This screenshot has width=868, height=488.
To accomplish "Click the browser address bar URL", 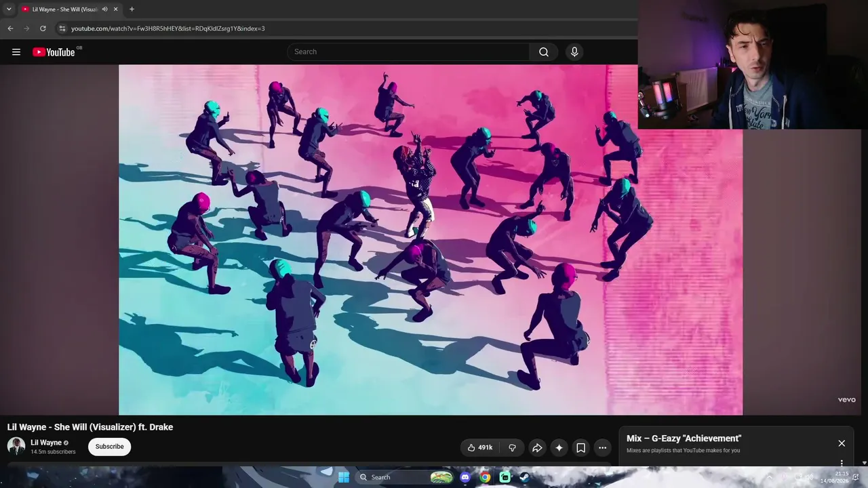I will pos(168,28).
